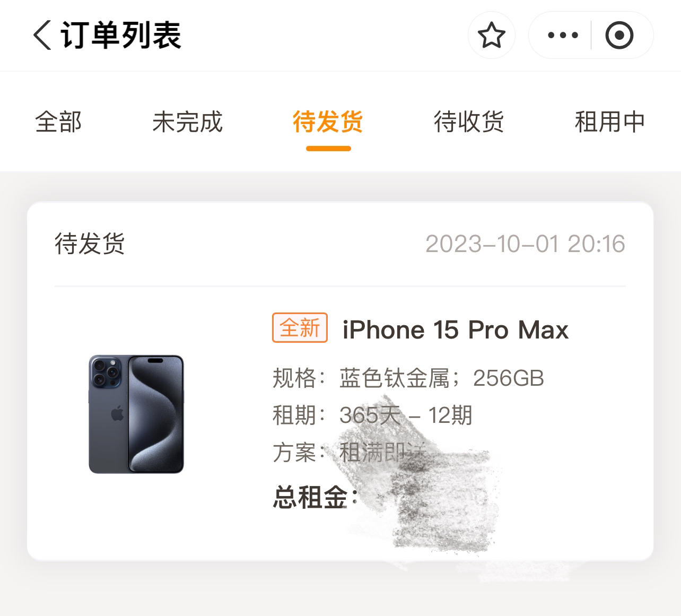Open the iPhone 15 Pro Max product thumbnail

(136, 414)
